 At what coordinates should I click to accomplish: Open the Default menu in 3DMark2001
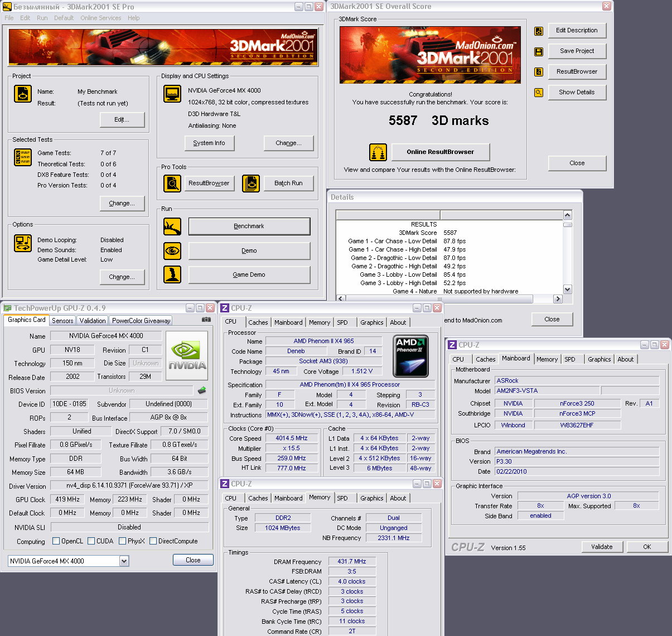pyautogui.click(x=64, y=18)
